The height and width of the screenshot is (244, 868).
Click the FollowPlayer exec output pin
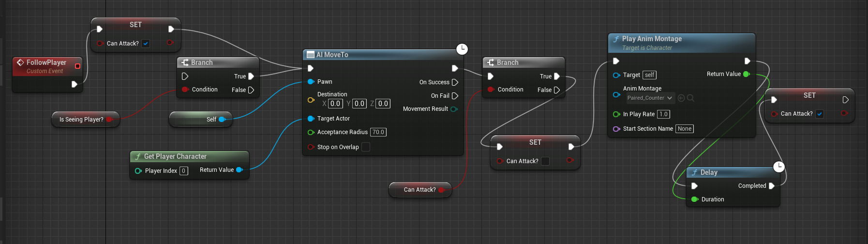[x=74, y=84]
